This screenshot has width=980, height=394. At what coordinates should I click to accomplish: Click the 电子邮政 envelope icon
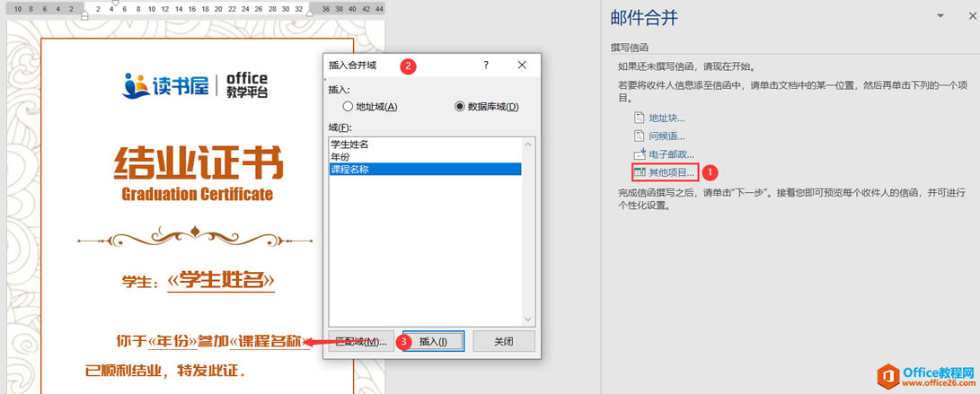(639, 154)
